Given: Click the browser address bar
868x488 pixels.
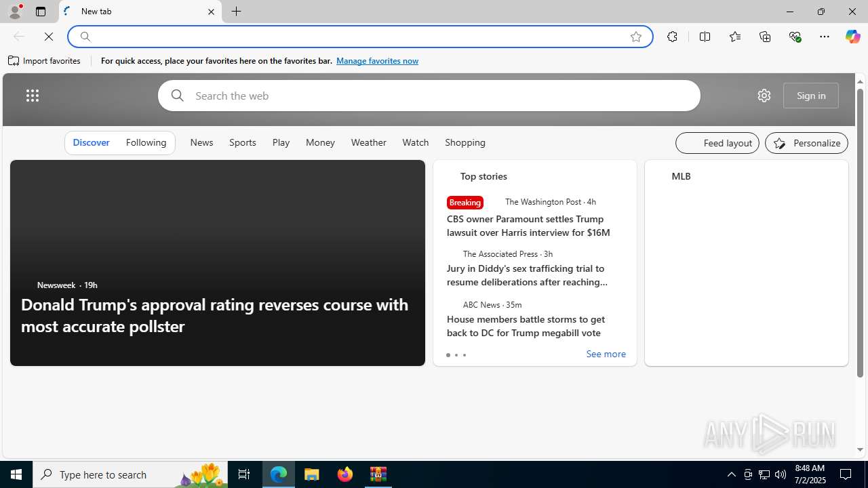Looking at the screenshot, I should click(x=359, y=37).
